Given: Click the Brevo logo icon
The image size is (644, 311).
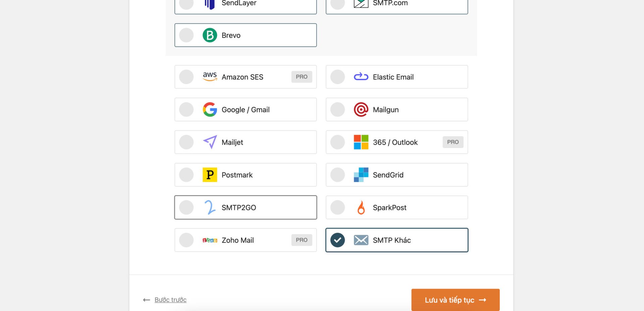Looking at the screenshot, I should (x=209, y=35).
